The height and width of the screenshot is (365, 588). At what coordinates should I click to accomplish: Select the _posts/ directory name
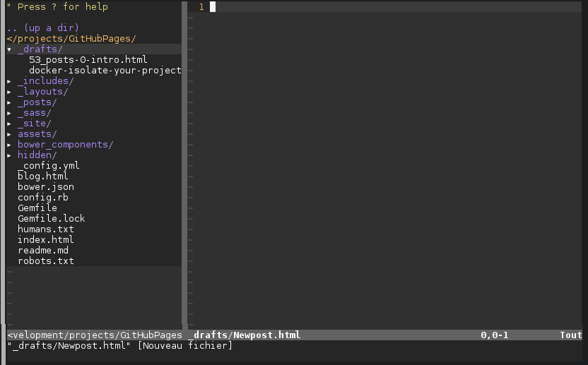[37, 102]
